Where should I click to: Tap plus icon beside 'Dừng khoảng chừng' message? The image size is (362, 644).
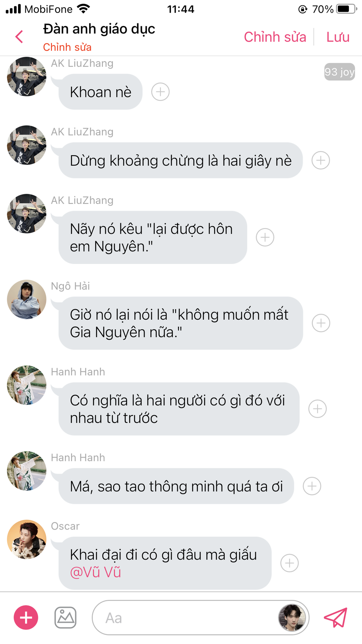(x=321, y=160)
